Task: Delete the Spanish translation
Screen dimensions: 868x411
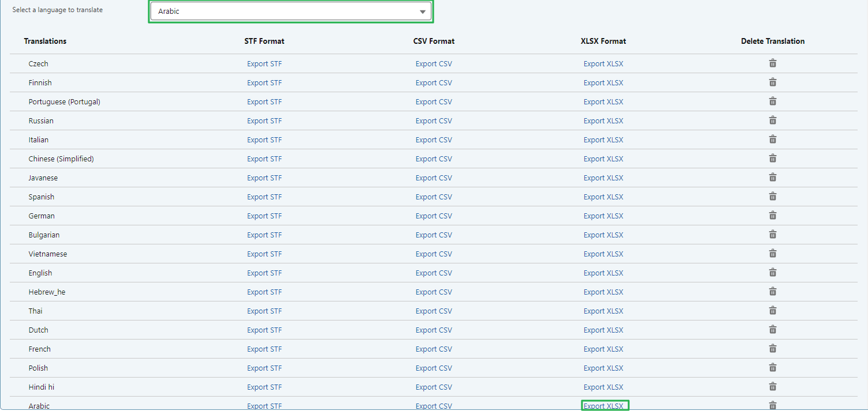Action: click(773, 196)
